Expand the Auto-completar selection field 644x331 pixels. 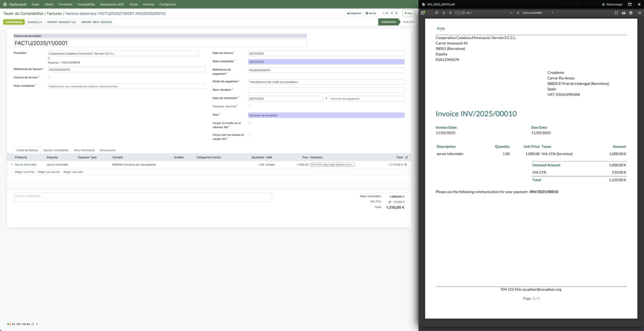126,86
